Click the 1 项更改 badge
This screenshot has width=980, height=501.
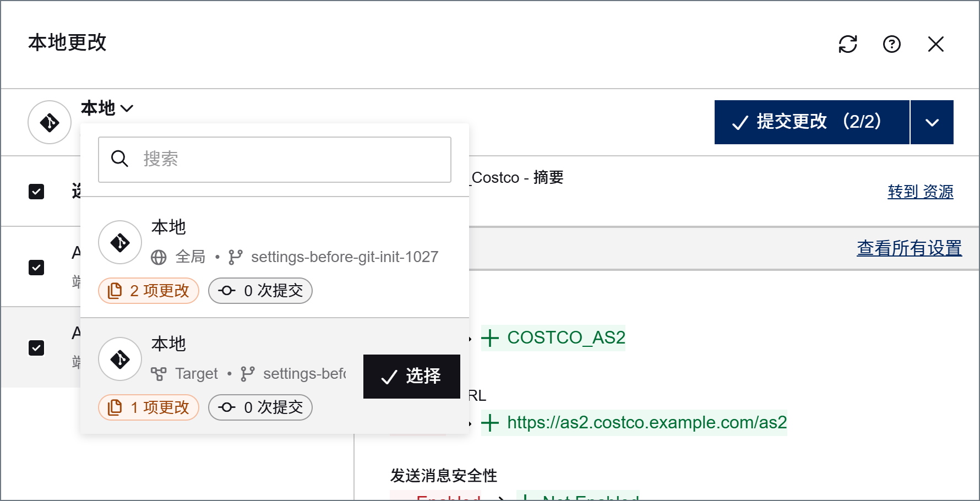coord(149,407)
